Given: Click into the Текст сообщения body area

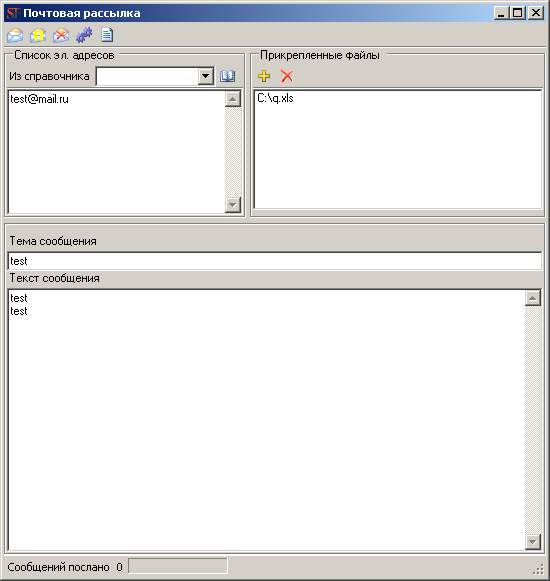Looking at the screenshot, I should click(x=266, y=420).
